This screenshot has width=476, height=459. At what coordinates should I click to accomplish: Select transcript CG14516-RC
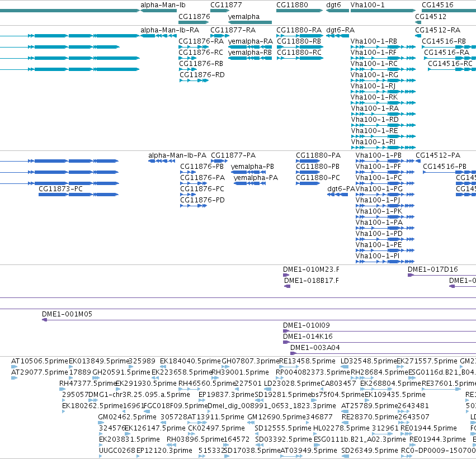[450, 64]
